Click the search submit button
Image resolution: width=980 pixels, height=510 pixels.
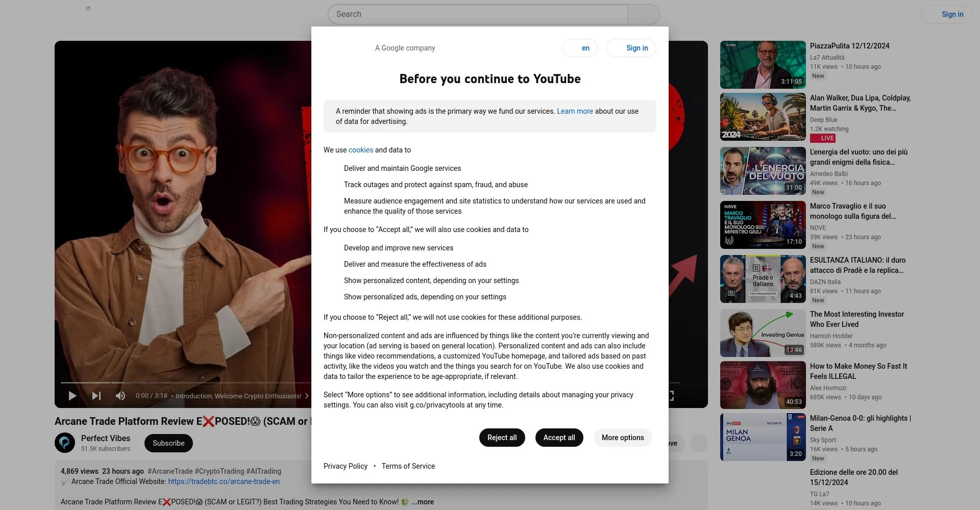click(x=644, y=14)
